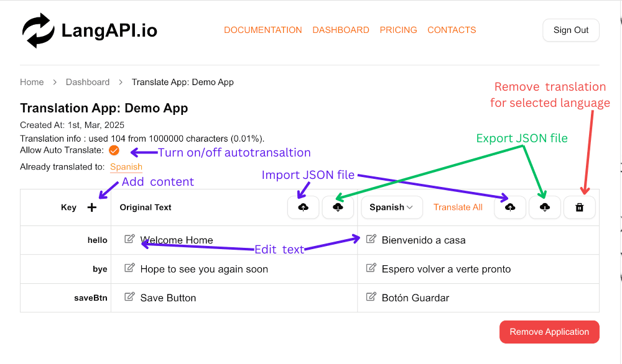622x364 pixels.
Task: Export Original Text JSON file
Action: 338,207
